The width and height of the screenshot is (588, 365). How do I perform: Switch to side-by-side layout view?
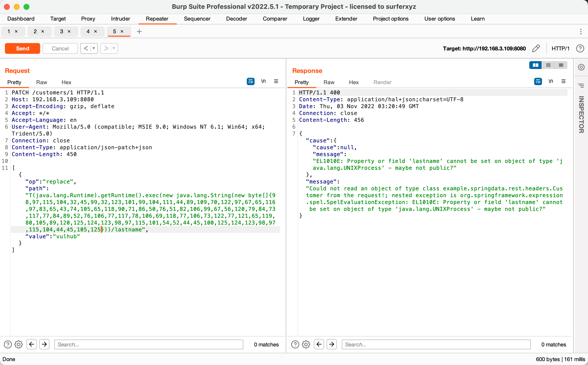(535, 65)
